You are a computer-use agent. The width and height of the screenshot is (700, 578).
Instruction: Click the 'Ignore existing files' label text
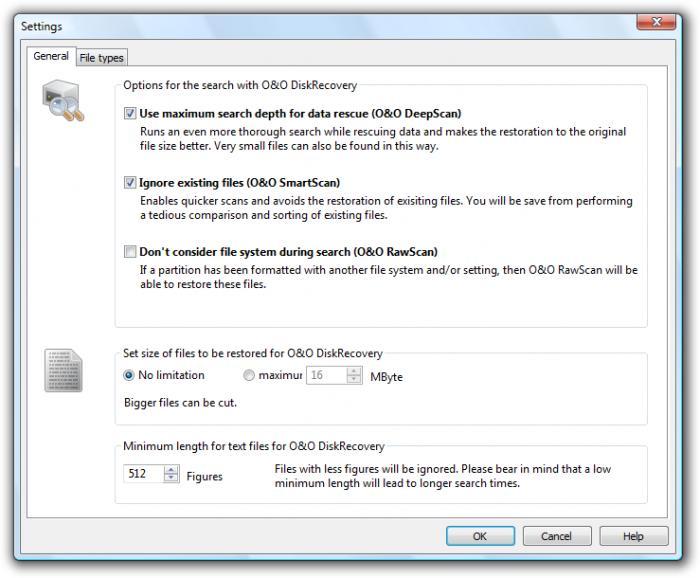239,183
